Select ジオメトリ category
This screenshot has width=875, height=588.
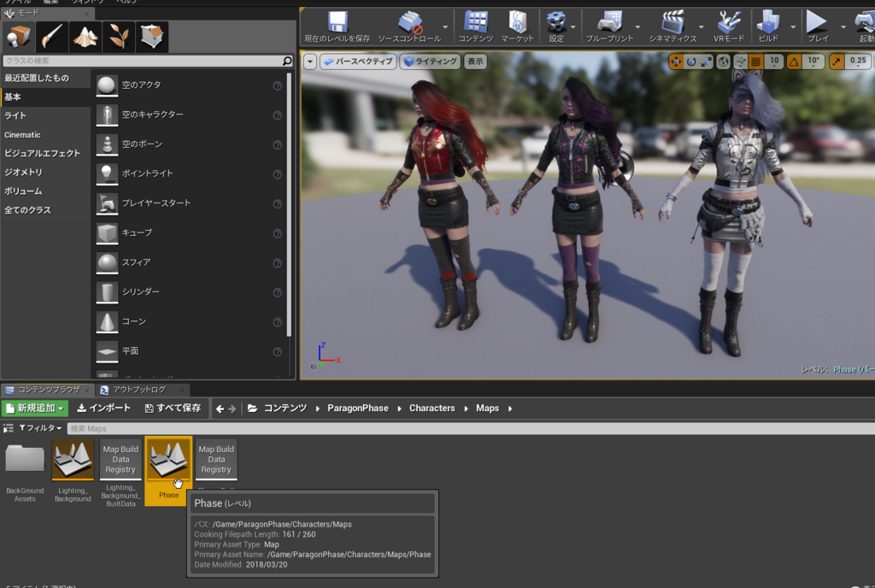23,173
